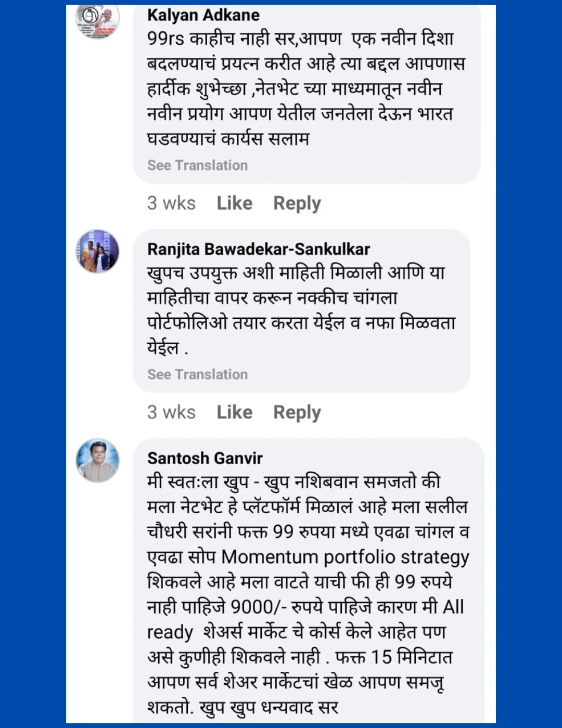Like Kalyan Adkane's comment
The height and width of the screenshot is (728, 562).
(234, 203)
